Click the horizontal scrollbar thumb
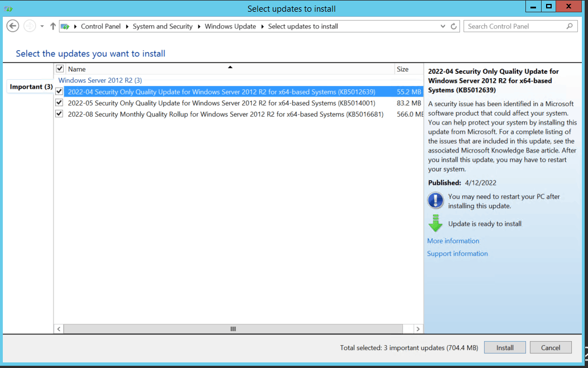The height and width of the screenshot is (368, 588). coord(233,329)
